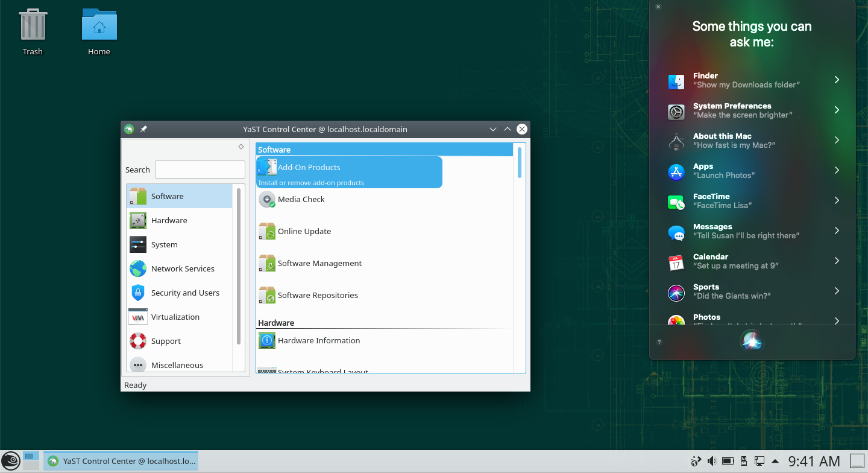This screenshot has width=868, height=473.
Task: Show hidden system tray icons arrow
Action: click(x=775, y=462)
